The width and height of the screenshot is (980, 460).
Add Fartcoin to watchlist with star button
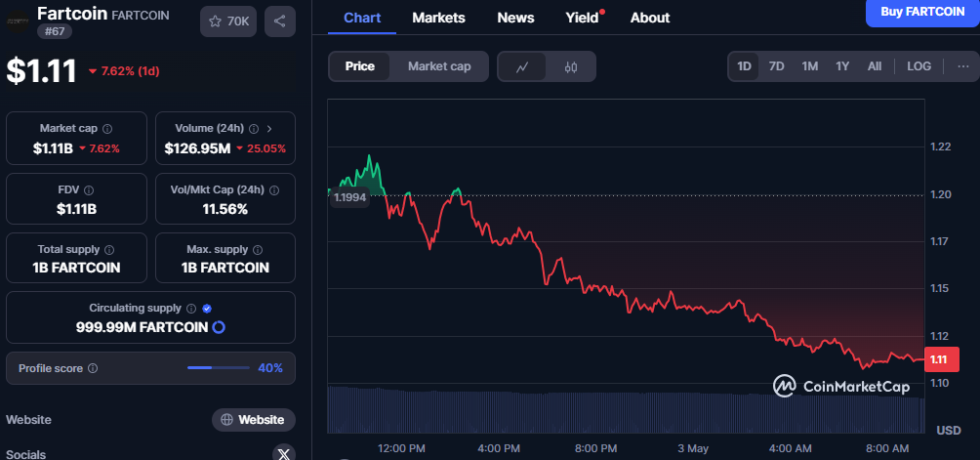pos(228,21)
